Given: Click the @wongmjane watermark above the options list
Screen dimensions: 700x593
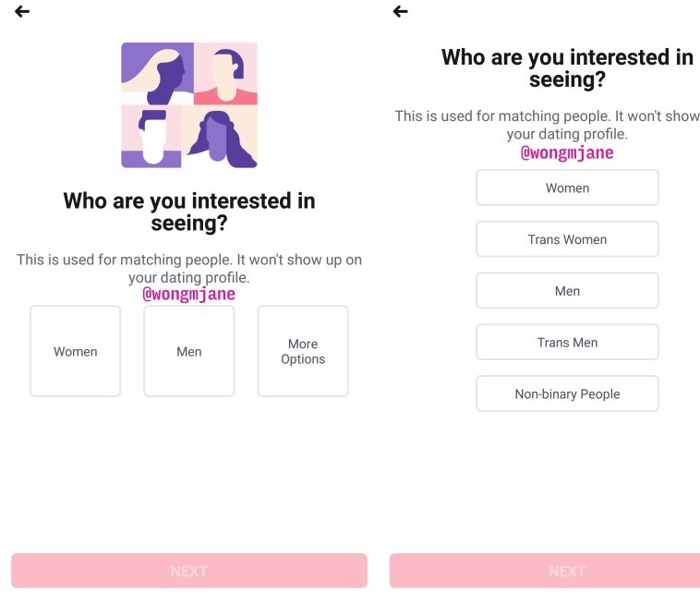Looking at the screenshot, I should pos(567,153).
